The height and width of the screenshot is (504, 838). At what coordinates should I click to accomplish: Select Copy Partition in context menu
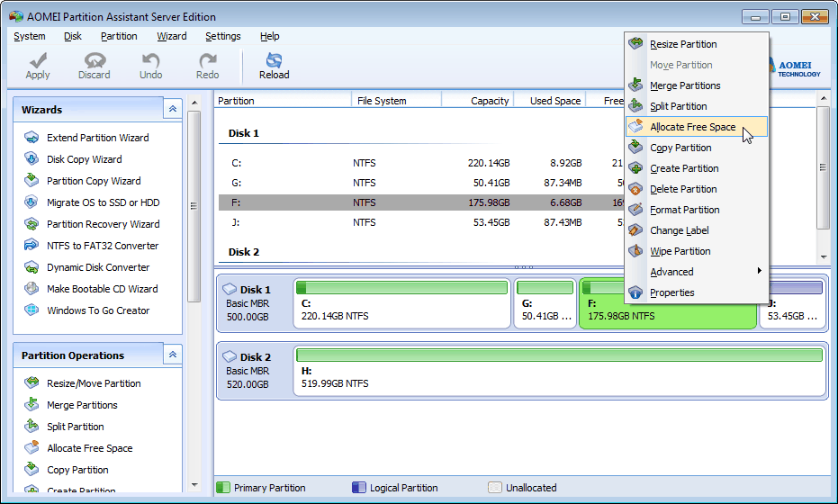(697, 148)
